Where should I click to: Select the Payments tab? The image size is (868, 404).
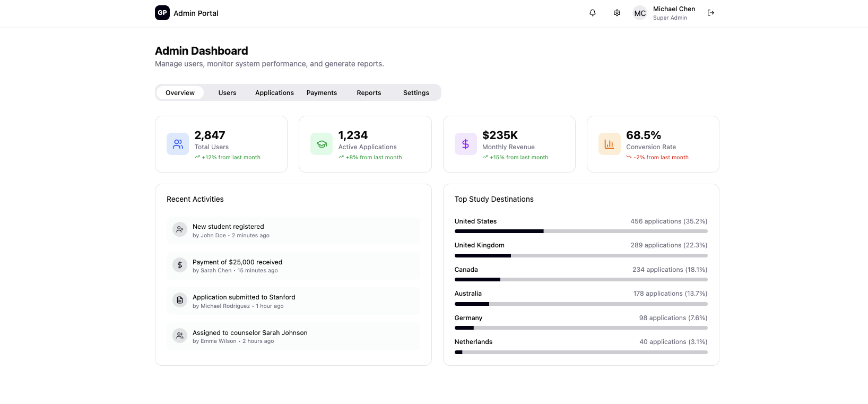coord(322,93)
